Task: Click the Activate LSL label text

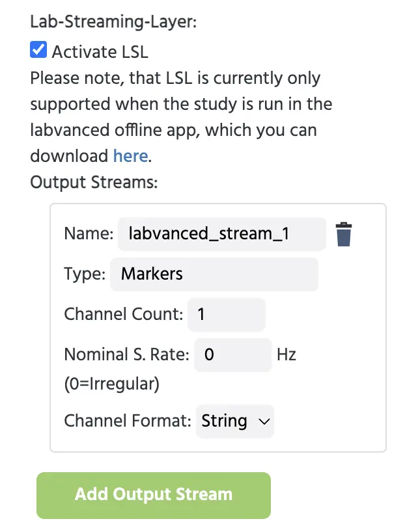Action: point(100,52)
